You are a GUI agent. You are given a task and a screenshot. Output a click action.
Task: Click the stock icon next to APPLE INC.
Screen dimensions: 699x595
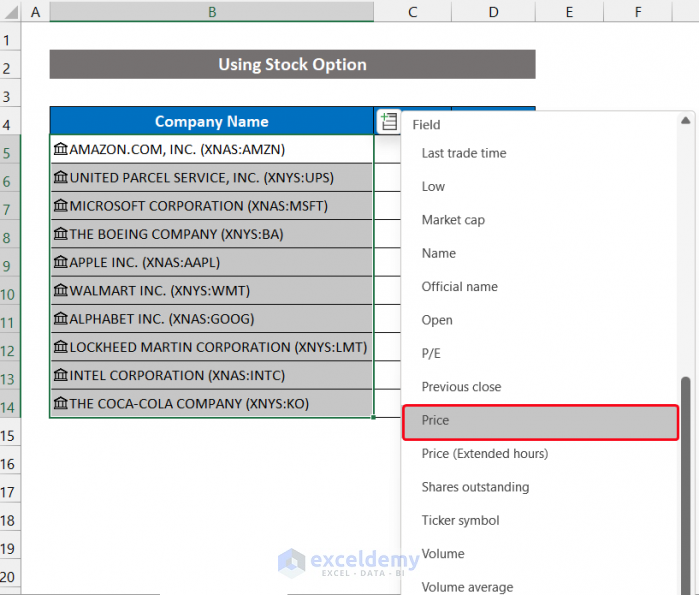coord(61,262)
